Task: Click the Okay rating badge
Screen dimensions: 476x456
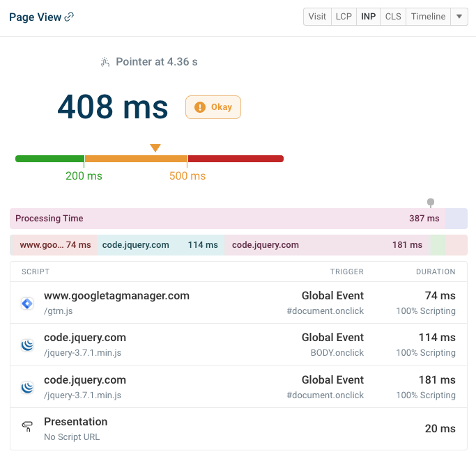Action: click(213, 107)
